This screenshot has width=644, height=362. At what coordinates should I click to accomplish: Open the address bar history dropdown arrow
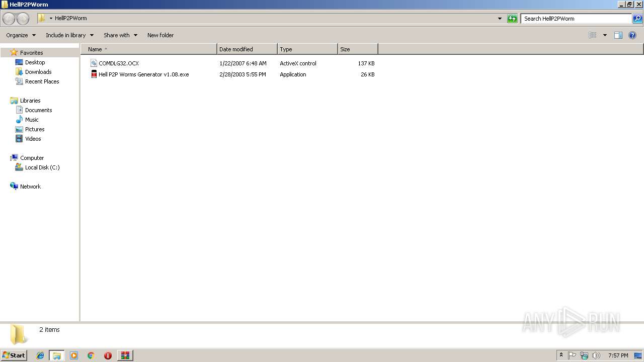point(500,19)
